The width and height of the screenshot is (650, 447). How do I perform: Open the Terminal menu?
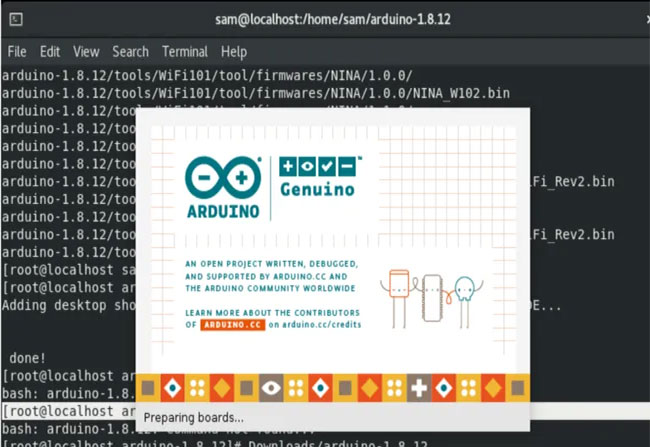pos(185,52)
